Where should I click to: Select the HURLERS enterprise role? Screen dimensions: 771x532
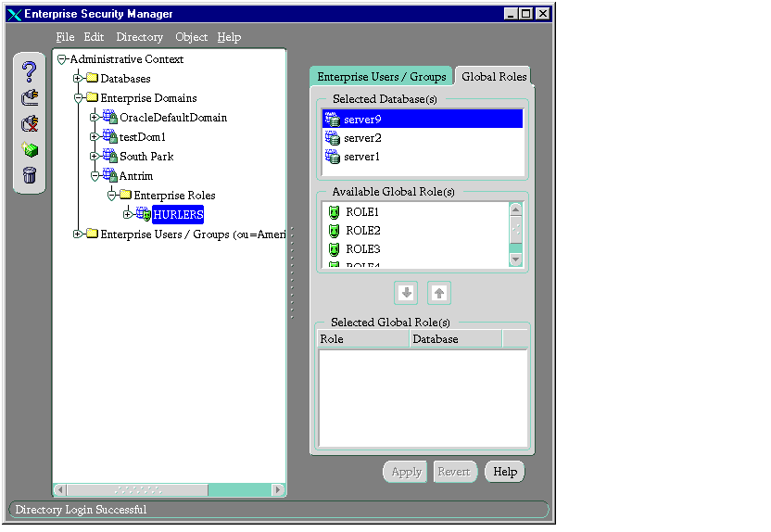point(177,215)
